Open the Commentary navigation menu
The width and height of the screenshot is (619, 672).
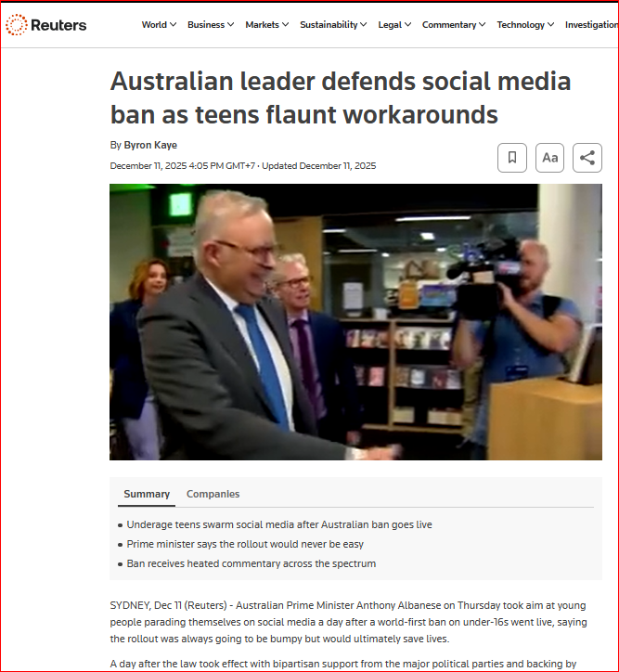point(454,25)
